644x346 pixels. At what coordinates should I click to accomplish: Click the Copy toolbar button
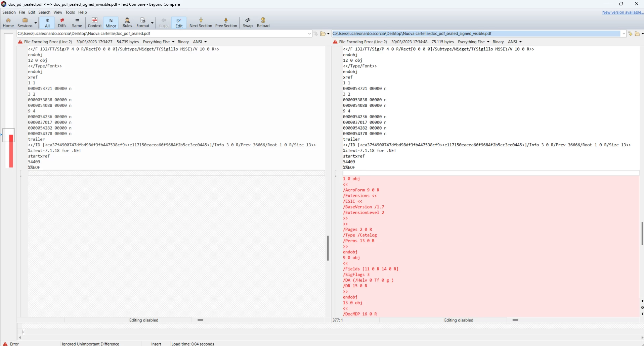tap(164, 22)
